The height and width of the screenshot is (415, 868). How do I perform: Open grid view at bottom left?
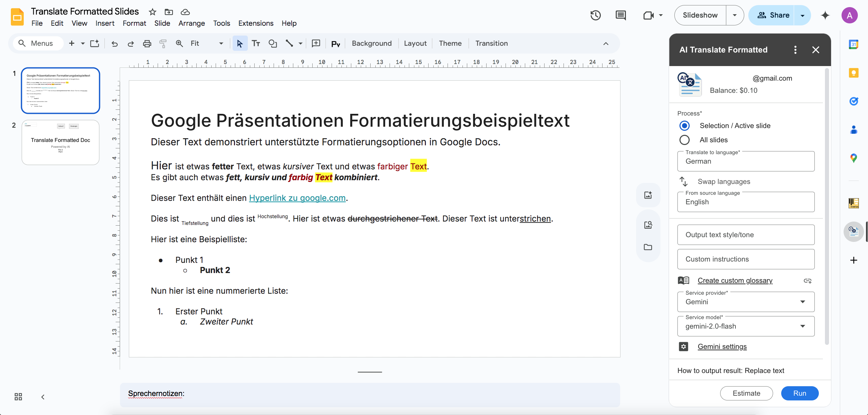18,397
